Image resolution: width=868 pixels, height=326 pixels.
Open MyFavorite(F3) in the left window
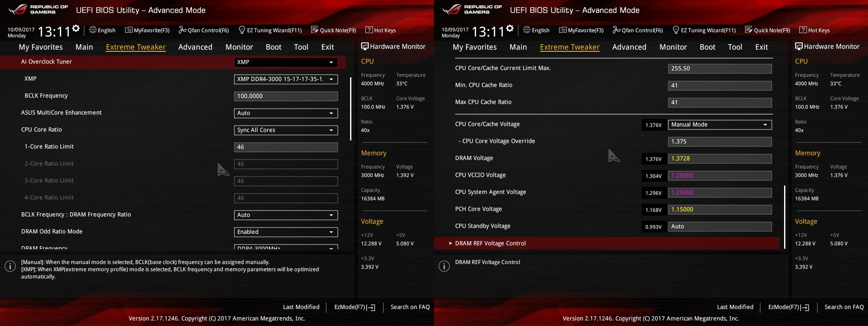pos(147,30)
